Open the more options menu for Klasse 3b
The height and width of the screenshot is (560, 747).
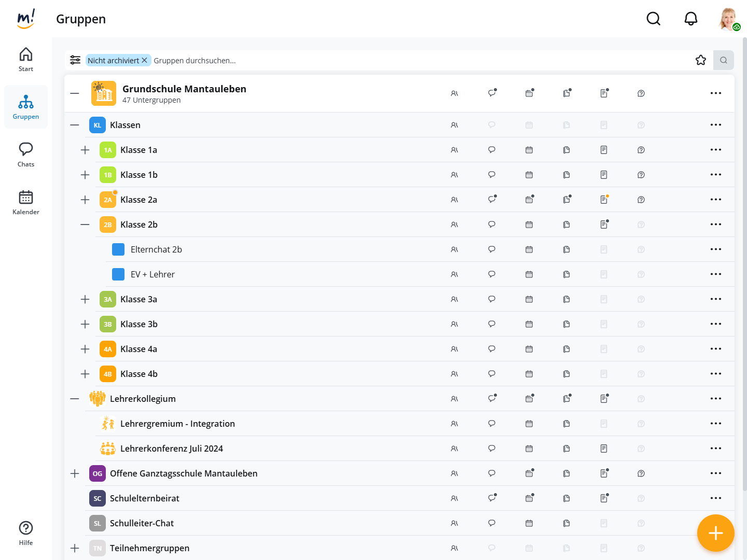[715, 324]
